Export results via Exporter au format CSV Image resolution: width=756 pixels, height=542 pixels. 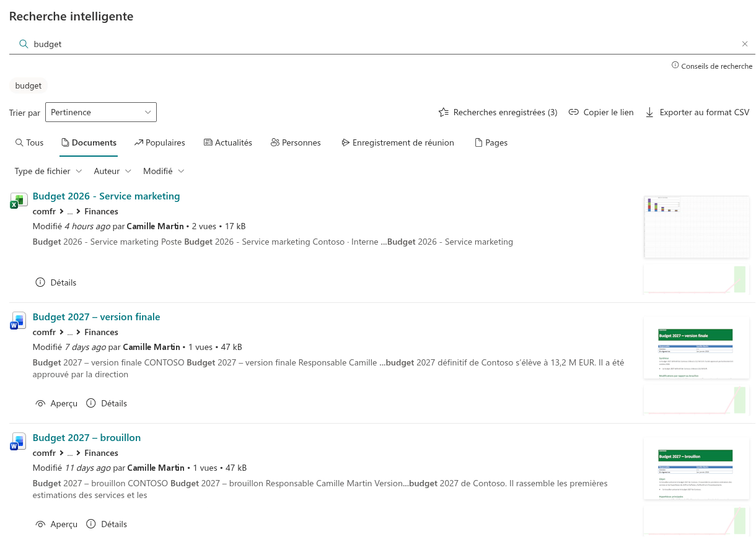(705, 112)
